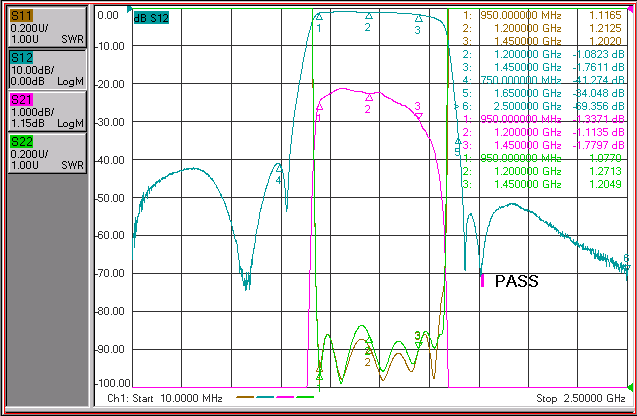Viewport: 637px width, 416px height.
Task: Select the S12 LogM trace button
Action: click(47, 69)
